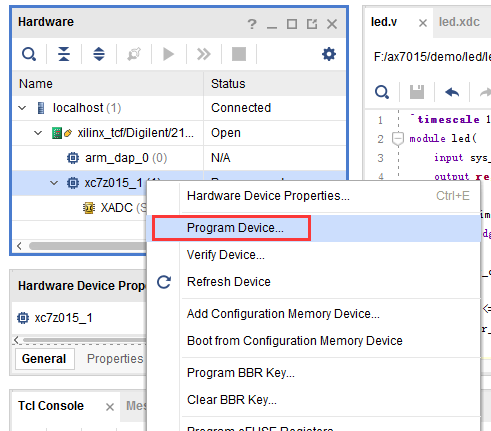Open the General tab in device properties
The image size is (491, 431).
tap(44, 359)
